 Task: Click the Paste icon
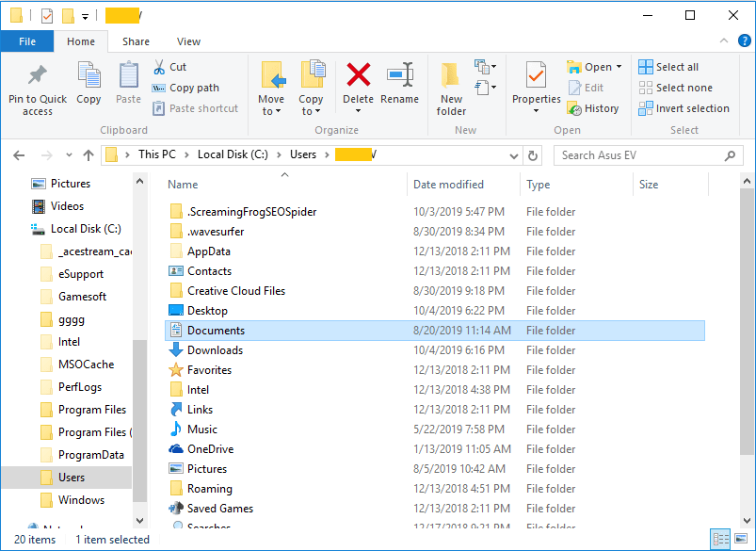click(127, 84)
